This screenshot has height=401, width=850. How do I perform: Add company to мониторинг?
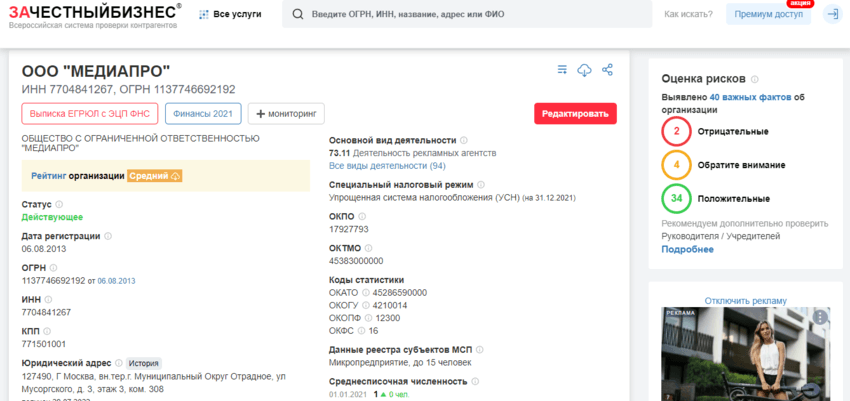[286, 114]
